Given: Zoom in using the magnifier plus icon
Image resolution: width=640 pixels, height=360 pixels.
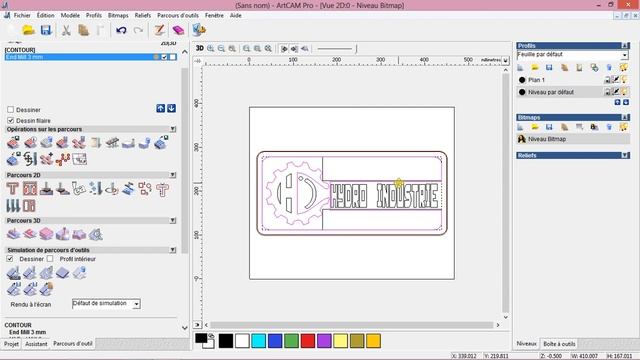Looking at the screenshot, I should [x=211, y=48].
